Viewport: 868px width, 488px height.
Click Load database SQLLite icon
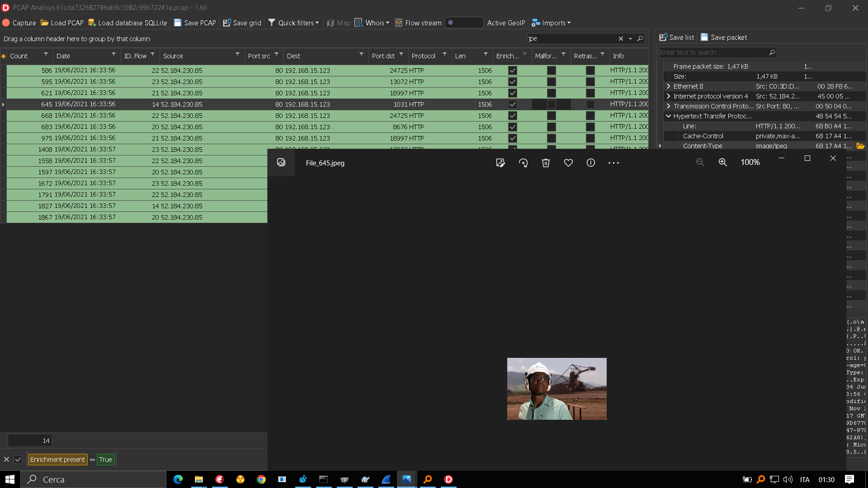coord(92,23)
